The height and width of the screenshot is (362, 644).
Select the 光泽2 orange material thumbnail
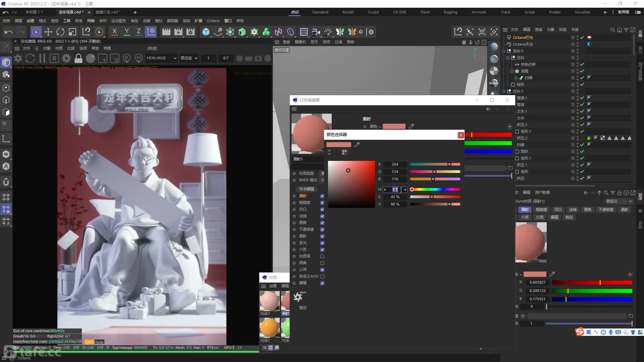tap(269, 327)
